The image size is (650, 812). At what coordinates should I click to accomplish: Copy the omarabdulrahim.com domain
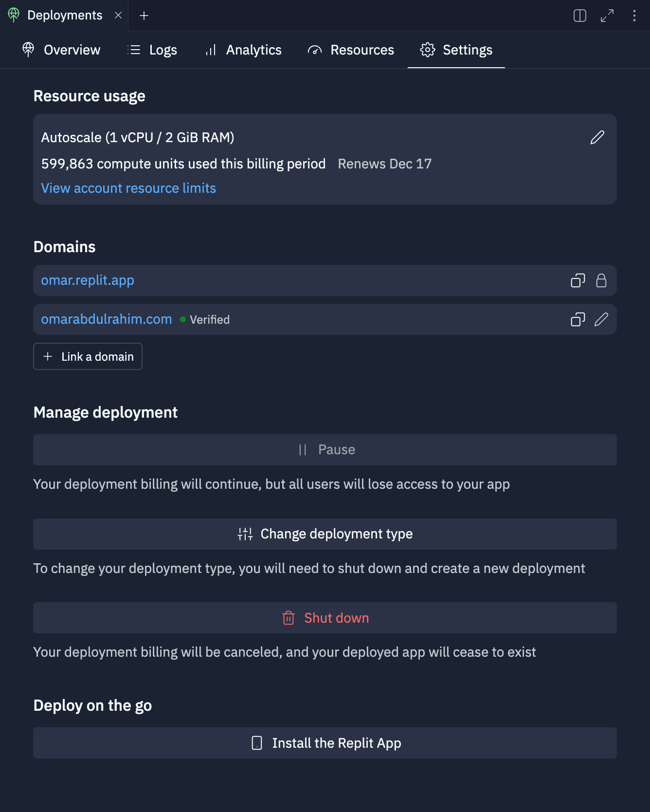tap(578, 319)
